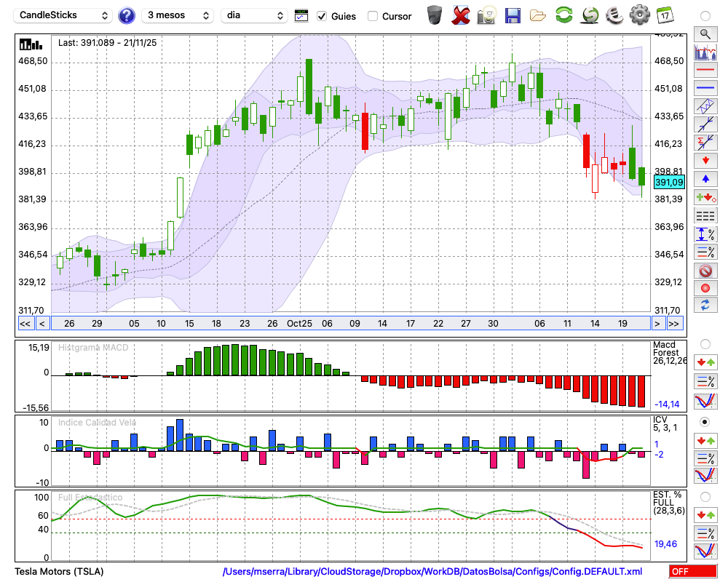Select the ICV panel radio button
Viewport: 728px width, 582px height.
click(x=705, y=423)
